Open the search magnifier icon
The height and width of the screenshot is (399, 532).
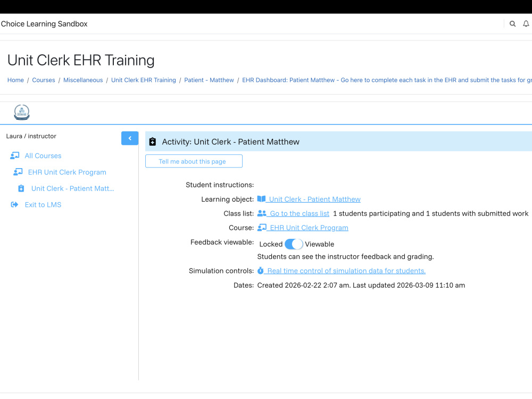click(x=512, y=24)
